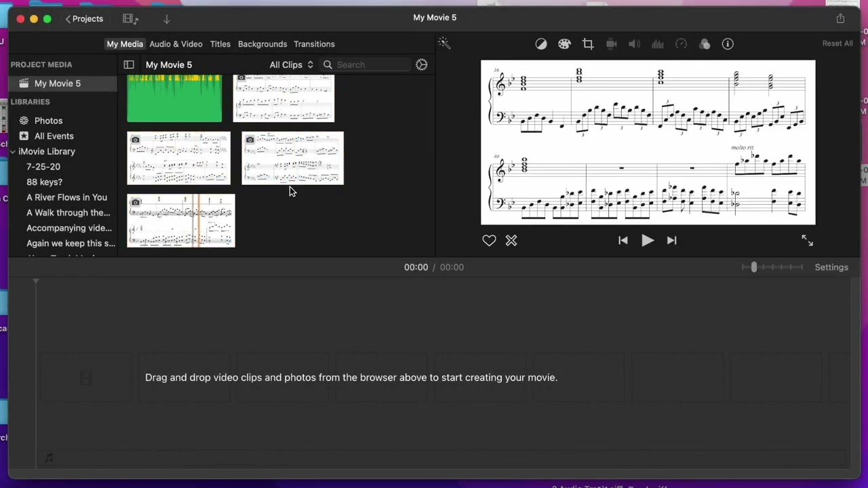
Task: Open the color correction palette tool
Action: pyautogui.click(x=564, y=44)
